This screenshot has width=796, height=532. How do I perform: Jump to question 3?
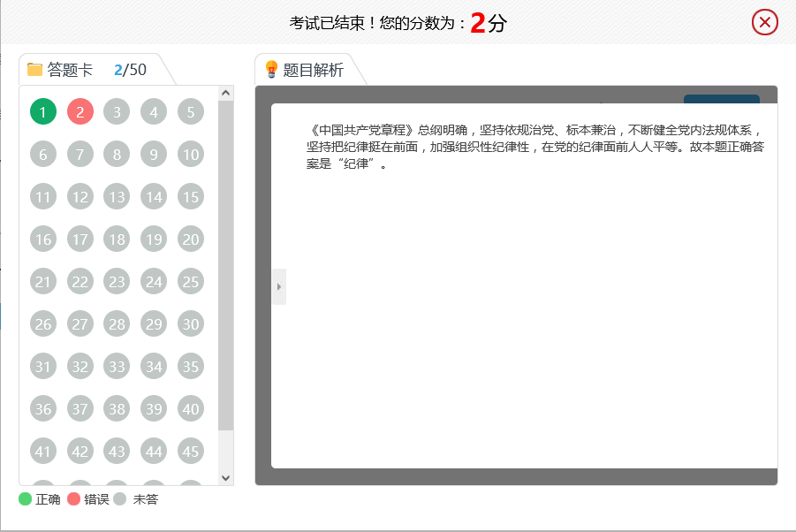tap(117, 111)
